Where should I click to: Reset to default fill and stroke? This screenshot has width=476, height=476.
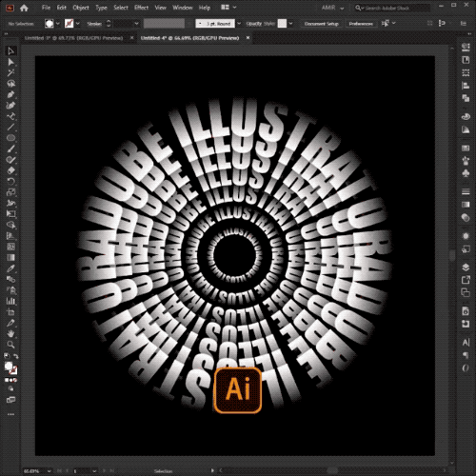[x=7, y=356]
